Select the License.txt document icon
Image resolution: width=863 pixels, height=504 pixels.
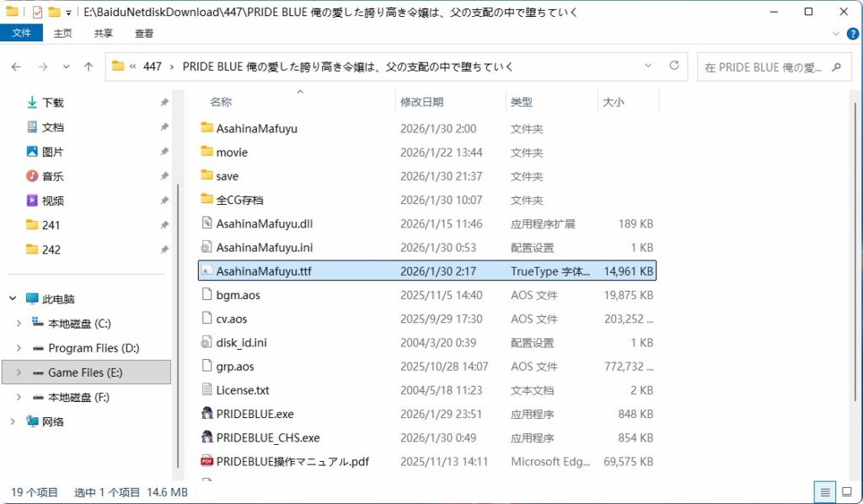point(207,389)
